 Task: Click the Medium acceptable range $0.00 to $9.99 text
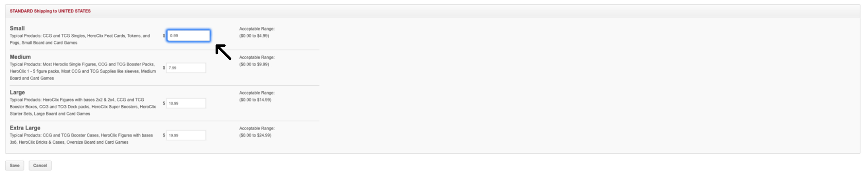[x=254, y=64]
